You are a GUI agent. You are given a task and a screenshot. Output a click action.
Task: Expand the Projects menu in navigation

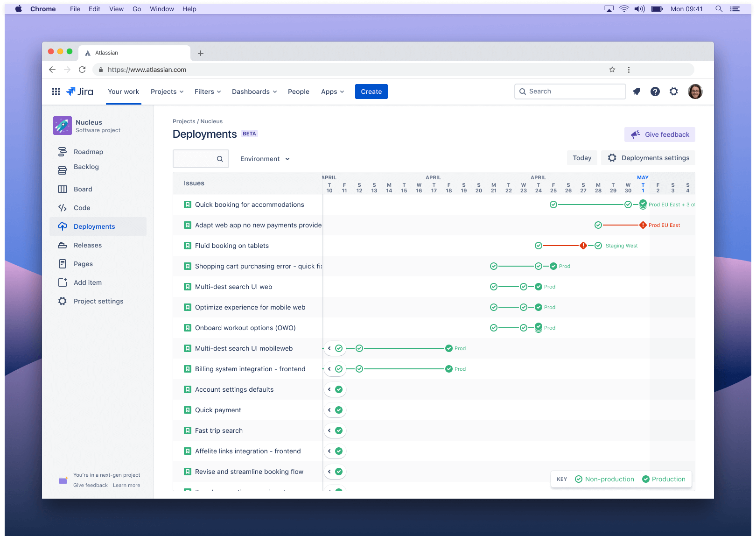pyautogui.click(x=167, y=92)
